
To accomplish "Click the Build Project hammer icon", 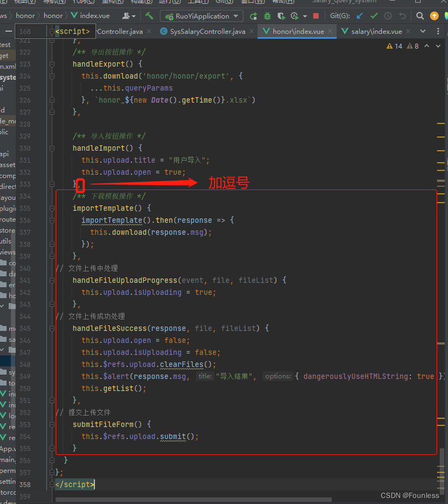I will (x=149, y=16).
